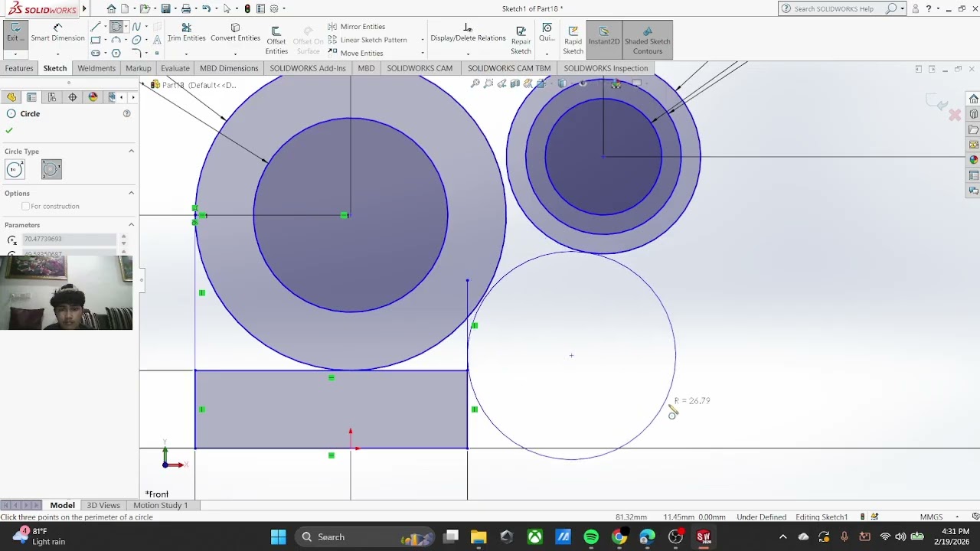
Task: Click Linear Sketch Pattern
Action: (367, 40)
